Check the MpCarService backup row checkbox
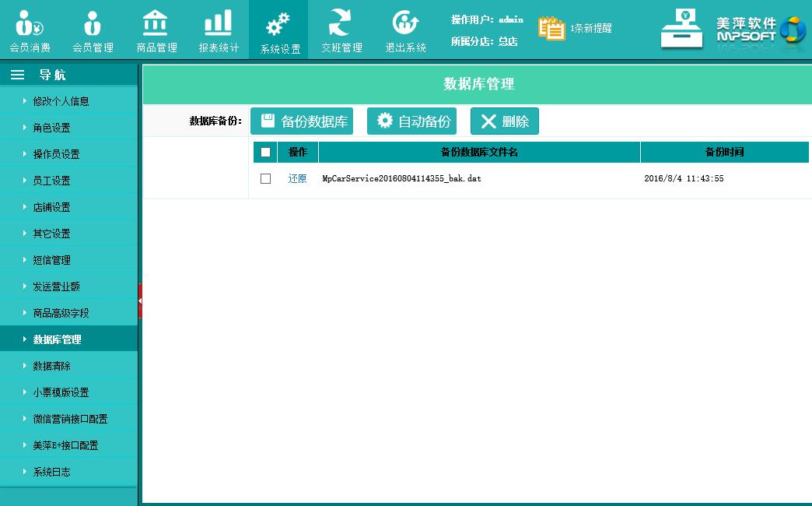The height and width of the screenshot is (506, 812). coord(265,178)
